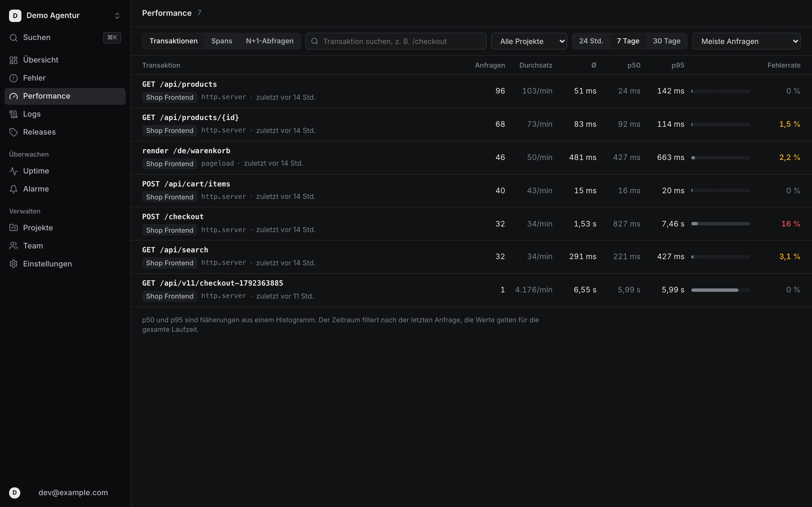Click the Alarme bell icon
The width and height of the screenshot is (812, 507).
pos(14,189)
